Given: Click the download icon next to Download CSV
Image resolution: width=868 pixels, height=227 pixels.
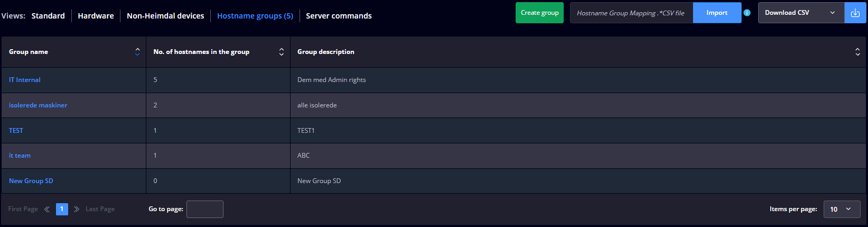Looking at the screenshot, I should pos(855,13).
